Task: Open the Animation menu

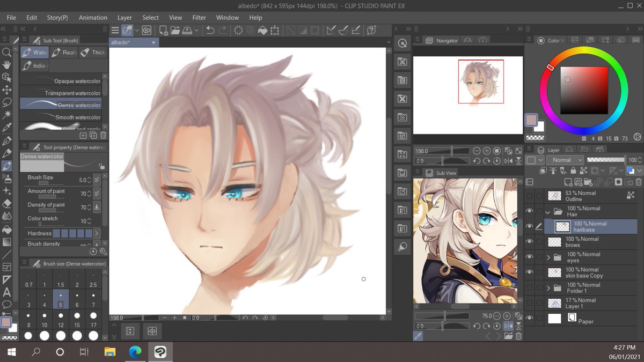Action: (93, 18)
